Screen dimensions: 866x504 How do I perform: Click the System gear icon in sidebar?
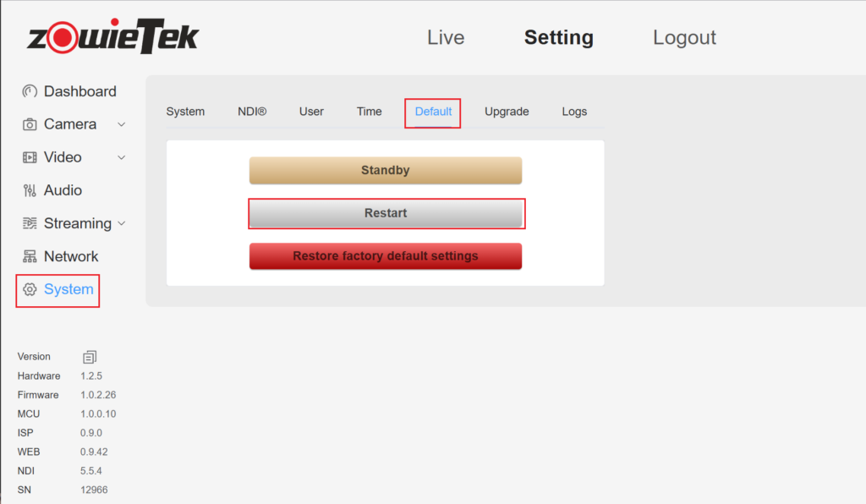coord(30,289)
